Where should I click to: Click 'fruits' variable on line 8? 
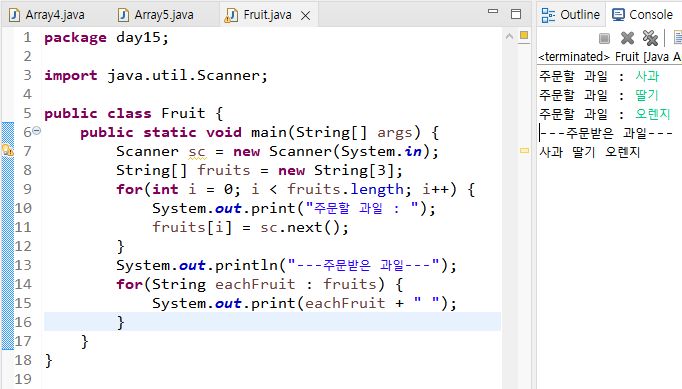(224, 170)
